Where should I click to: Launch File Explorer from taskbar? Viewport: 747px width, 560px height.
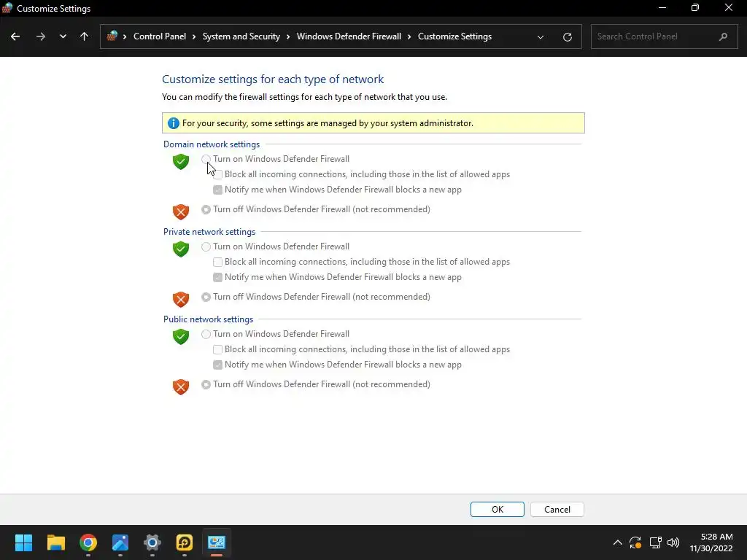tap(55, 542)
